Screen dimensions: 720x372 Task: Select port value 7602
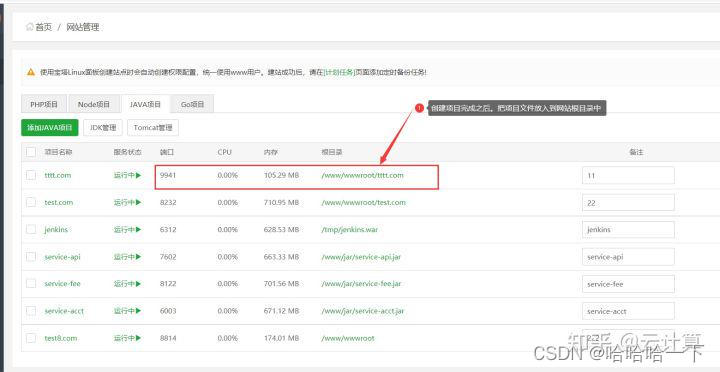click(168, 257)
